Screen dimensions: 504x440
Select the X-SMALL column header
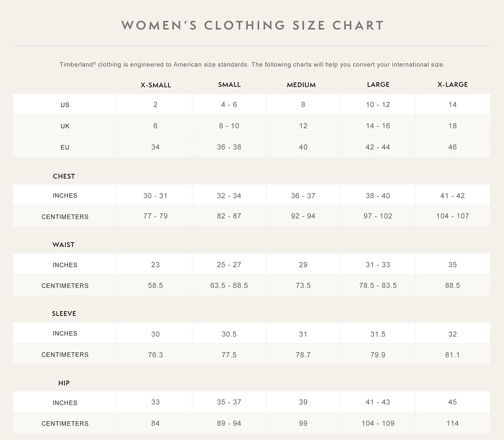156,85
